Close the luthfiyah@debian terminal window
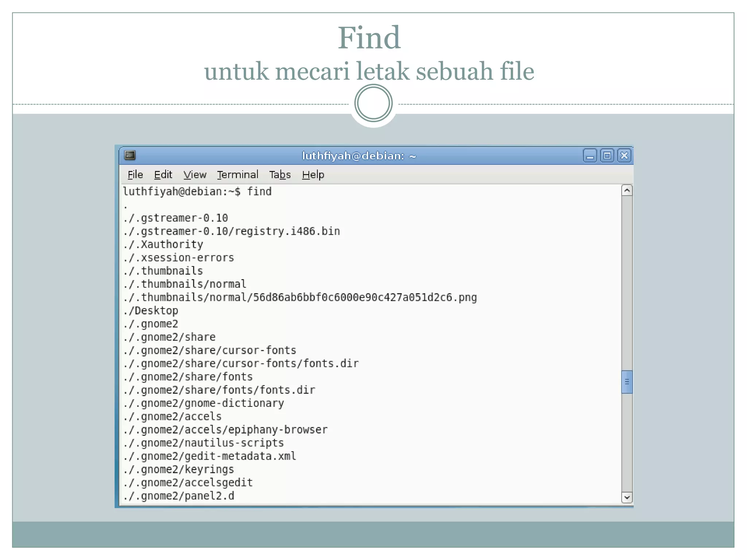This screenshot has width=747, height=560. point(624,156)
